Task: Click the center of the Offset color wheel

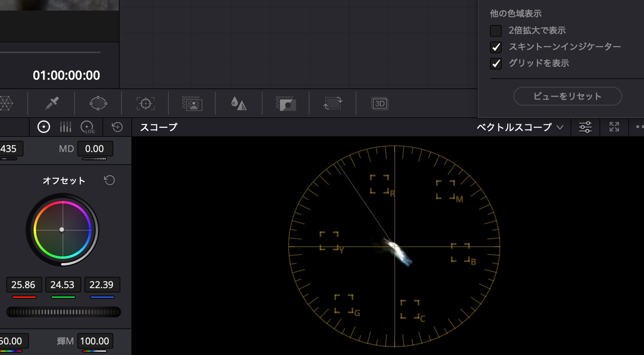Action: tap(62, 230)
